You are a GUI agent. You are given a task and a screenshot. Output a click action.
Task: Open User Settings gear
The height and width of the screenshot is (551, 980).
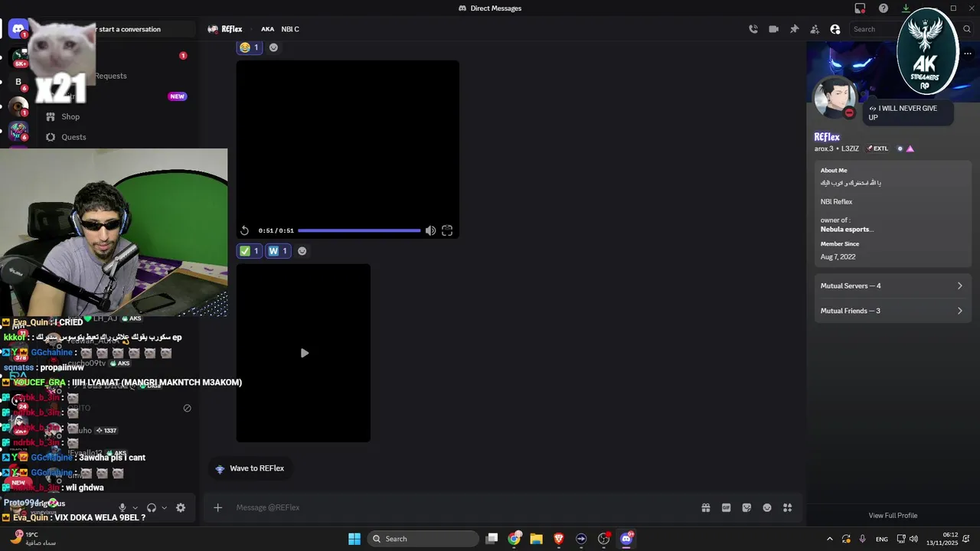pos(181,507)
